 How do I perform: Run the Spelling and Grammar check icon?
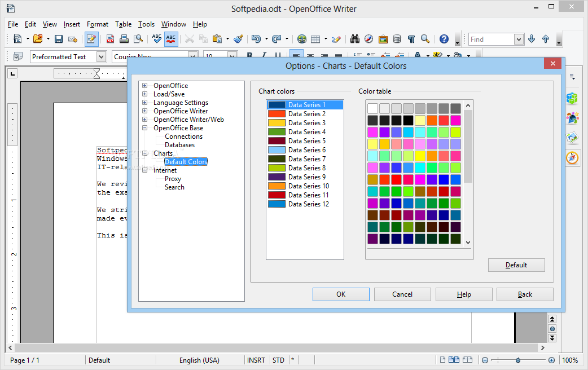point(157,39)
